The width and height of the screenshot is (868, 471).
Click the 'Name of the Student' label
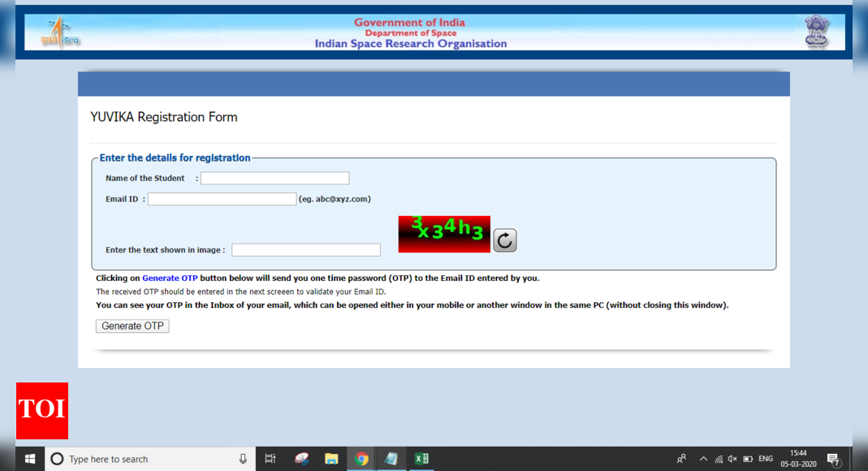(x=145, y=178)
